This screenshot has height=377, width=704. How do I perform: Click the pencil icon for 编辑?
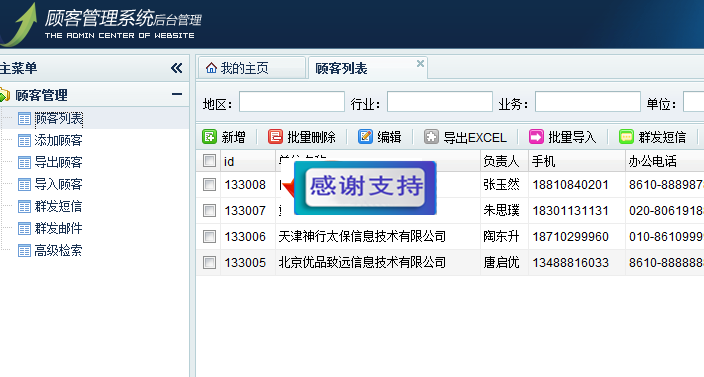click(x=365, y=136)
